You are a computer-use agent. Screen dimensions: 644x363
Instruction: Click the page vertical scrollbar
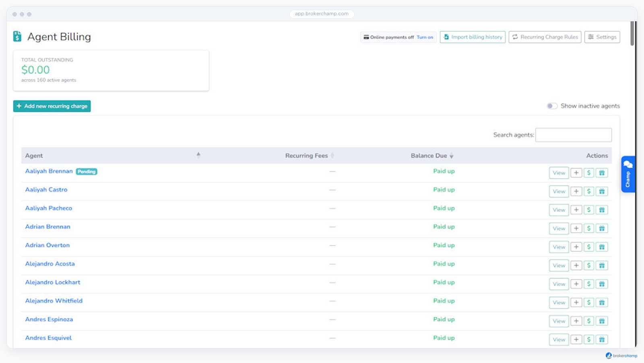[632, 33]
